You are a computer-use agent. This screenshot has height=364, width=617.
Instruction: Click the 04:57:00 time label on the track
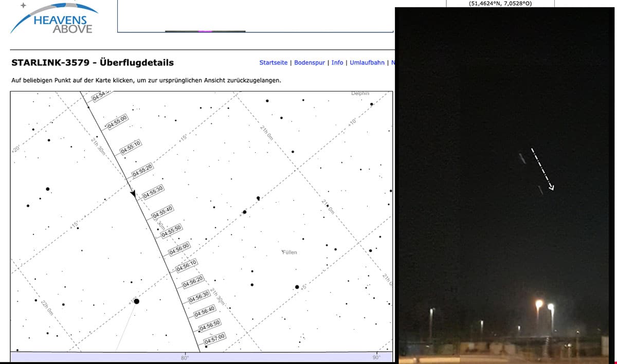215,339
